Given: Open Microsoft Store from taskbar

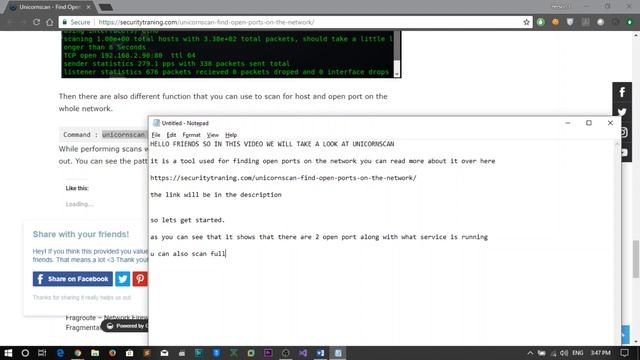Looking at the screenshot, I should point(129,353).
